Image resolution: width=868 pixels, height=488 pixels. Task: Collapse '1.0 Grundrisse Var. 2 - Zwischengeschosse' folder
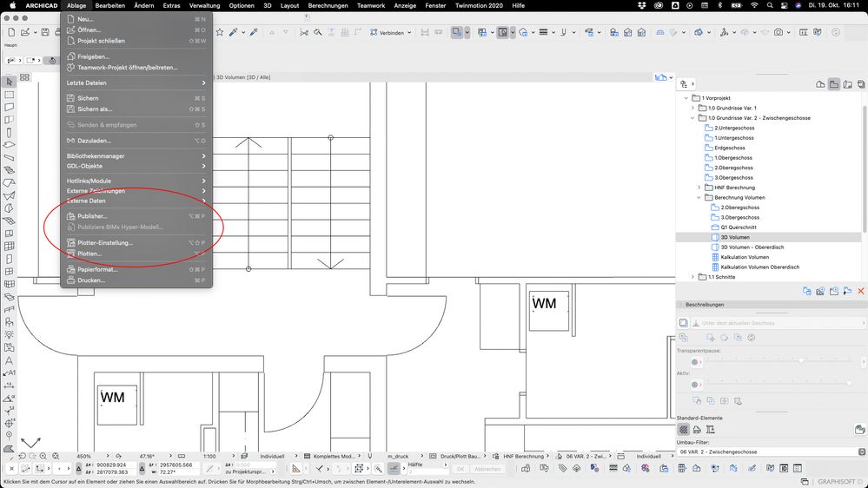point(692,118)
